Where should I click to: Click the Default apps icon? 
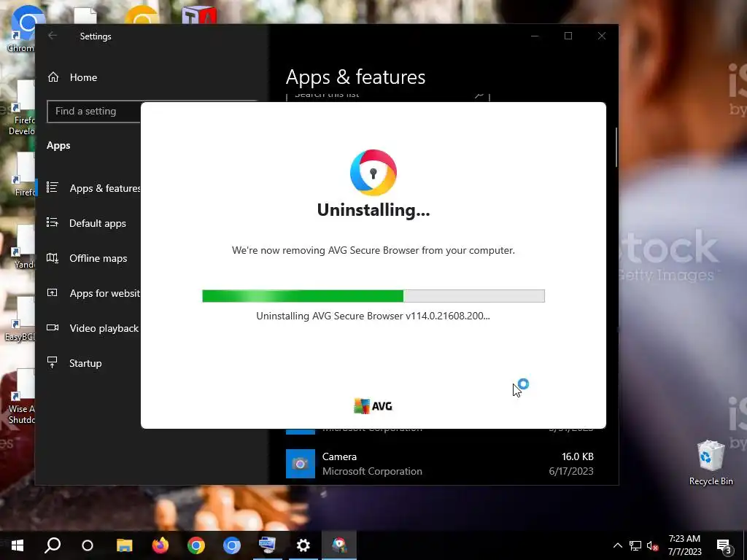[53, 222]
